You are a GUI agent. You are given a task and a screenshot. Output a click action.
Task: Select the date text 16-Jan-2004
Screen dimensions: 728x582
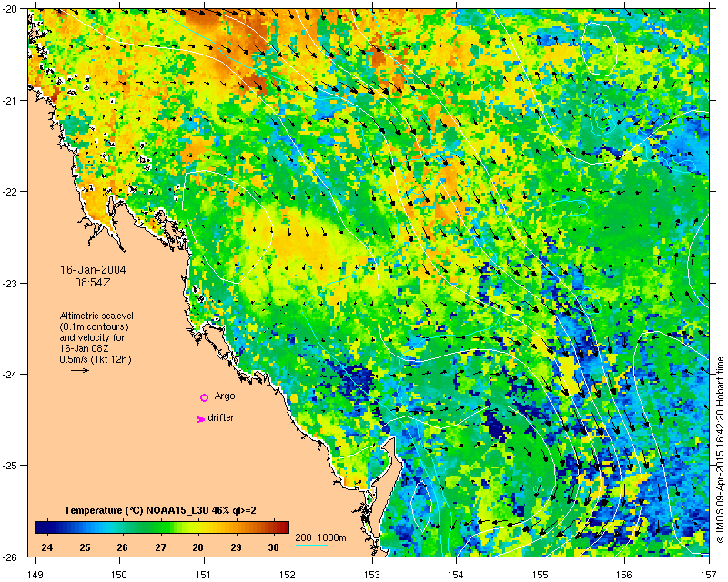(x=93, y=270)
